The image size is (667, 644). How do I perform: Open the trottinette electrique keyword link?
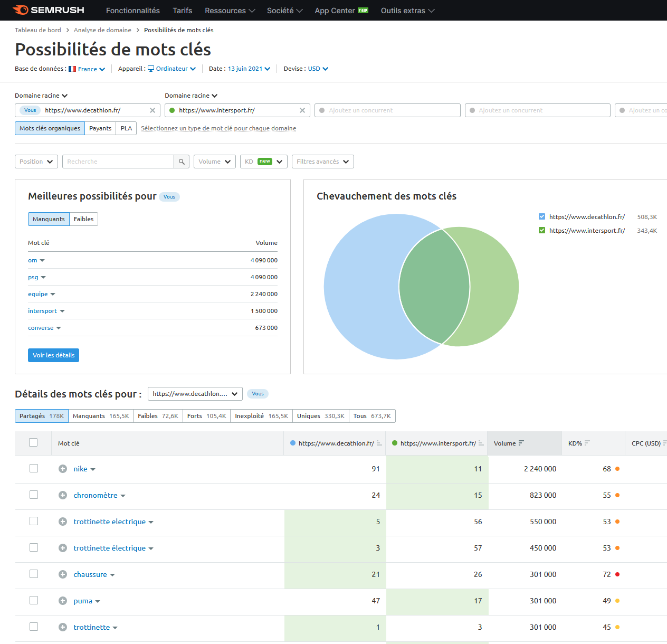tap(109, 522)
